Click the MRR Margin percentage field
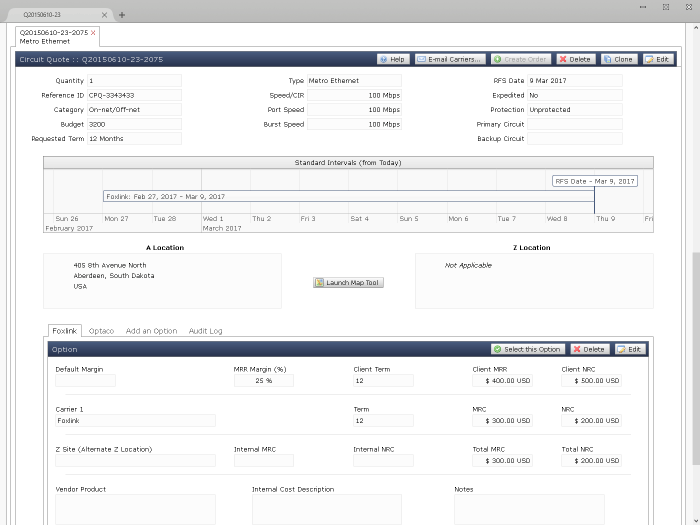 click(x=264, y=381)
